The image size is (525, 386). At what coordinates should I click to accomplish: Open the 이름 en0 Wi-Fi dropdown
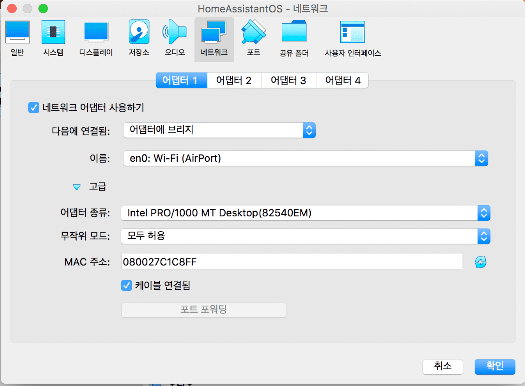pyautogui.click(x=305, y=158)
